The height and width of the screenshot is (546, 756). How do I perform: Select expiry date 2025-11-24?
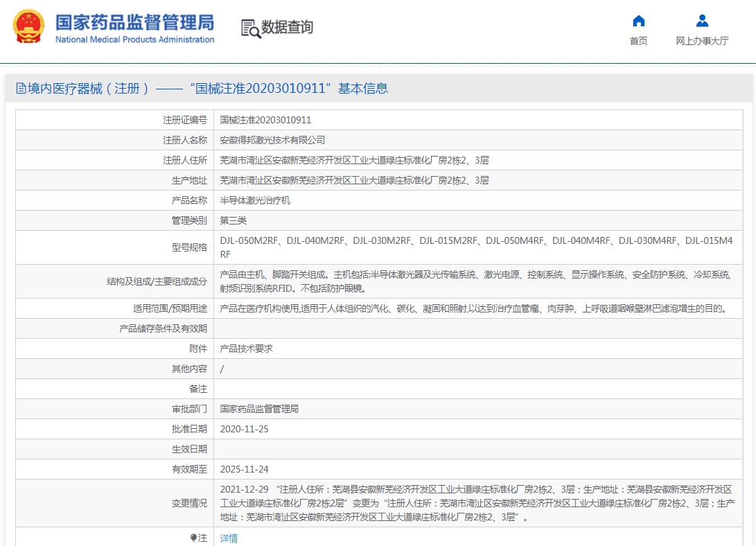pyautogui.click(x=245, y=469)
